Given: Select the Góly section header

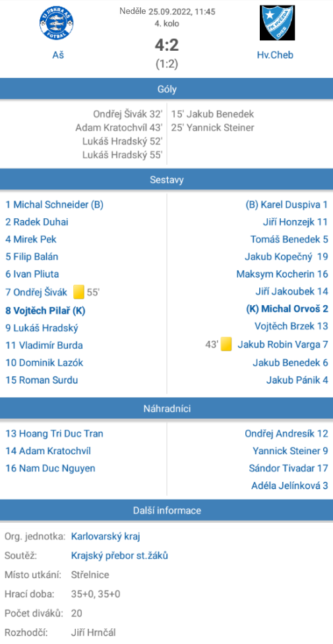Looking at the screenshot, I should (166, 89).
